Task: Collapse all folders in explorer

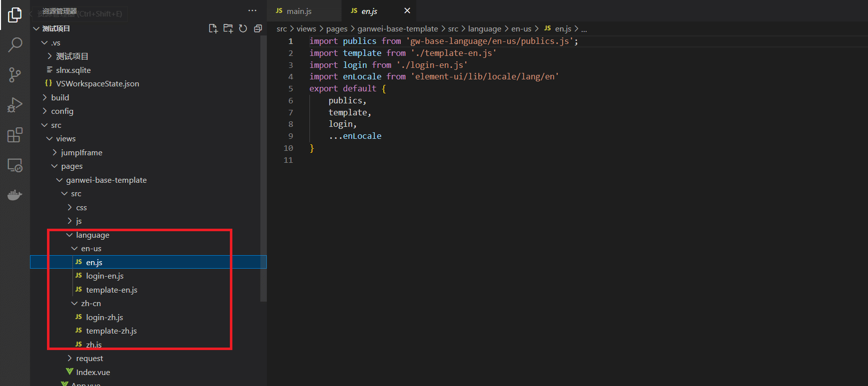Action: point(258,28)
